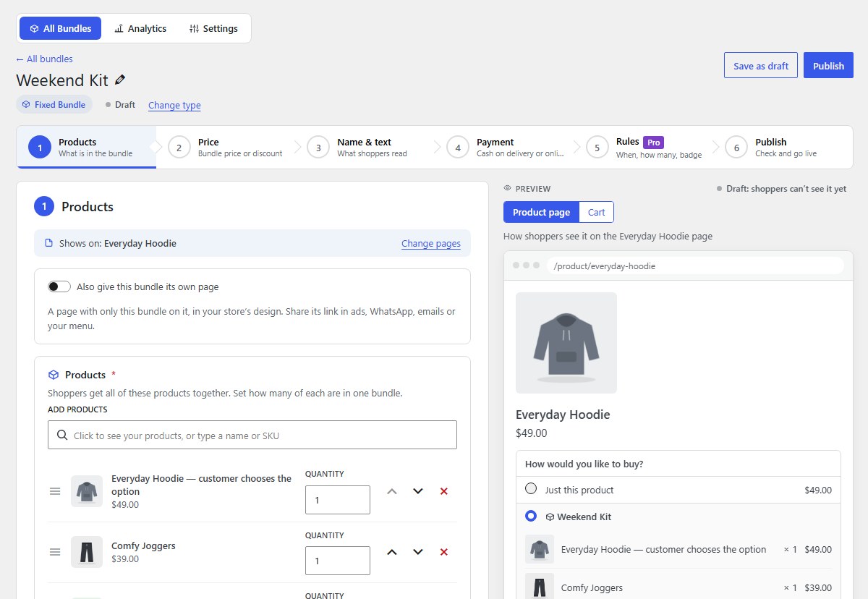Click the file icon beside Shows on

tap(49, 244)
